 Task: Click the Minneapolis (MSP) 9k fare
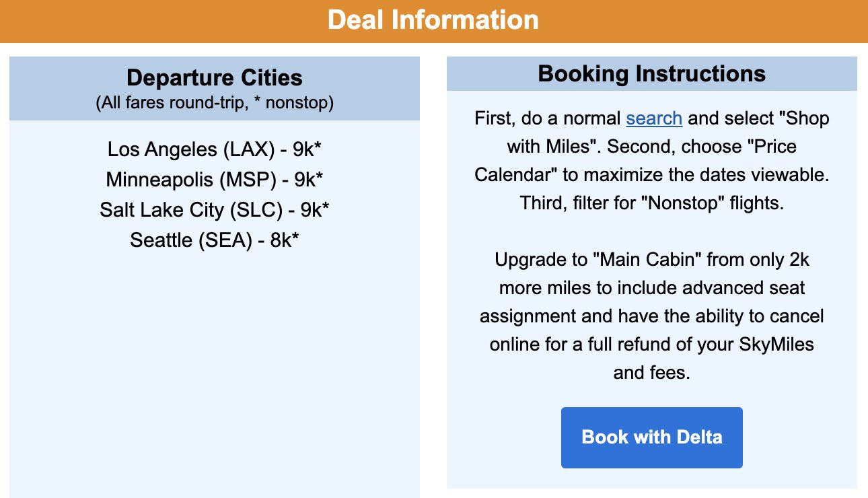(215, 180)
